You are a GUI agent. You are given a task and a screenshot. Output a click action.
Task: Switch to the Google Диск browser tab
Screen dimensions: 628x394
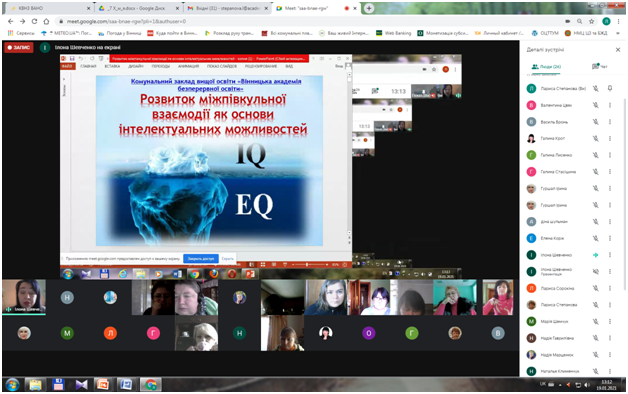(139, 8)
